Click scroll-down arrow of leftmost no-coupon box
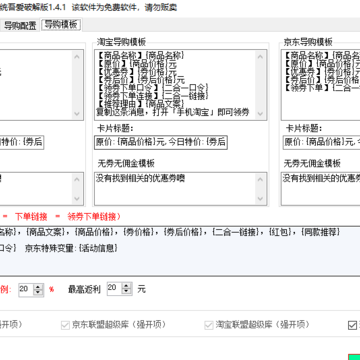 click(77, 199)
